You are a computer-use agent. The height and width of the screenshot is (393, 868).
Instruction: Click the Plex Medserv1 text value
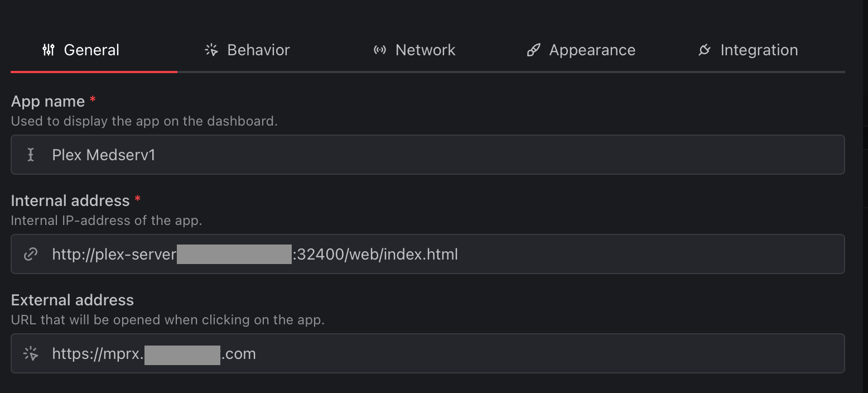tap(103, 155)
